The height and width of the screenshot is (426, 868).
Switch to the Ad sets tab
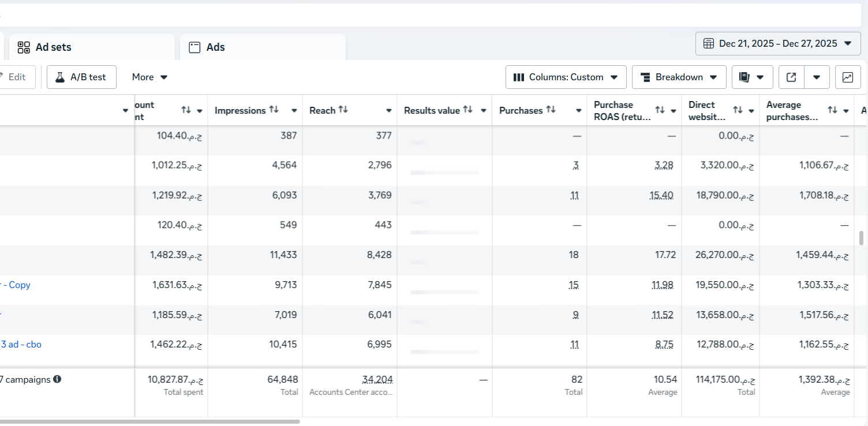[x=52, y=47]
